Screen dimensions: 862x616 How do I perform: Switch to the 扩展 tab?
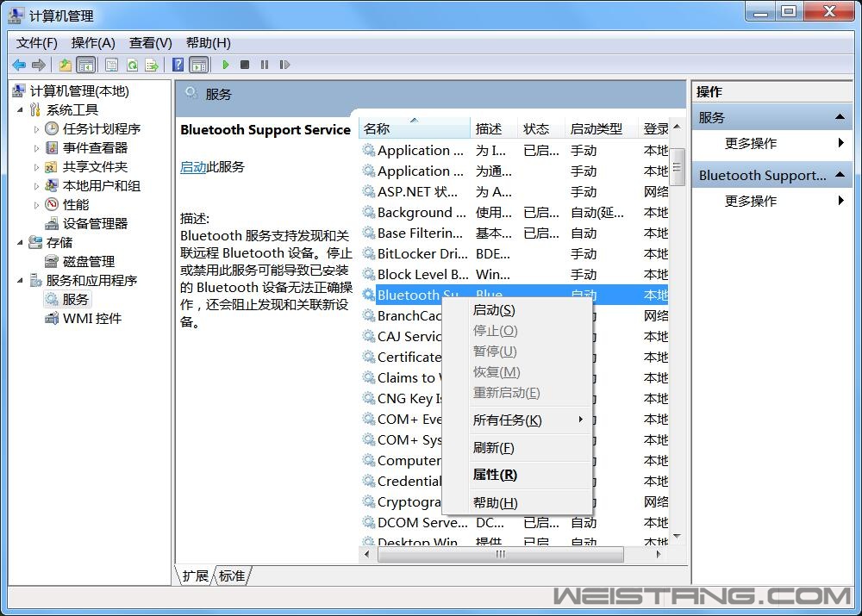195,576
